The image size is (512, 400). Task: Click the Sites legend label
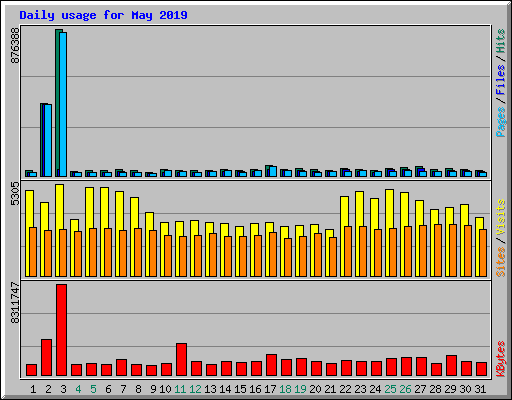point(501,262)
